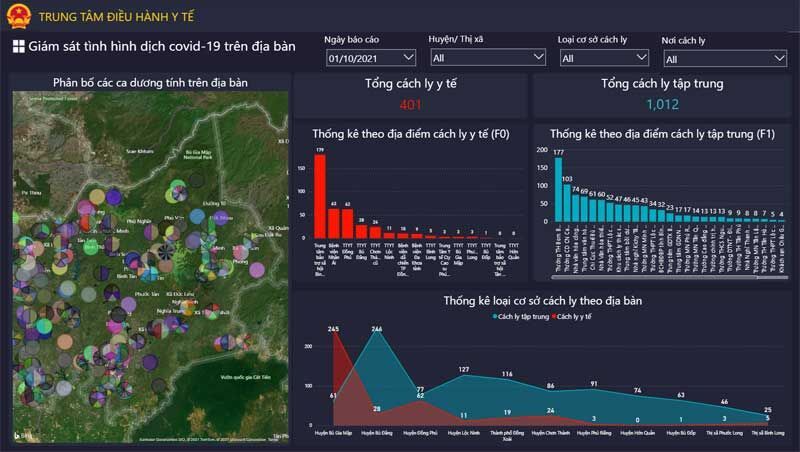Click the TRUNG TÂM ĐIỀU HÀNH Y TẾ title
Viewport: 800px width, 452px height.
(x=116, y=17)
